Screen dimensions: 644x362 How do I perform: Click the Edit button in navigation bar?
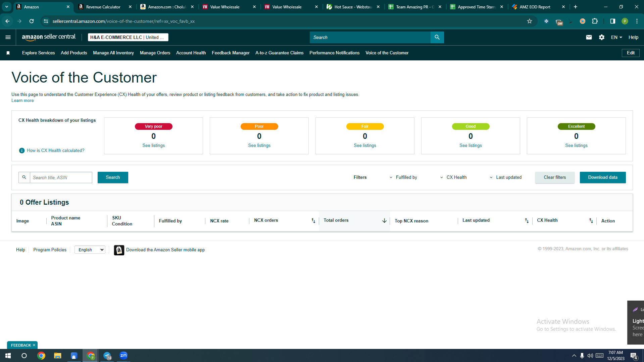[x=631, y=53]
